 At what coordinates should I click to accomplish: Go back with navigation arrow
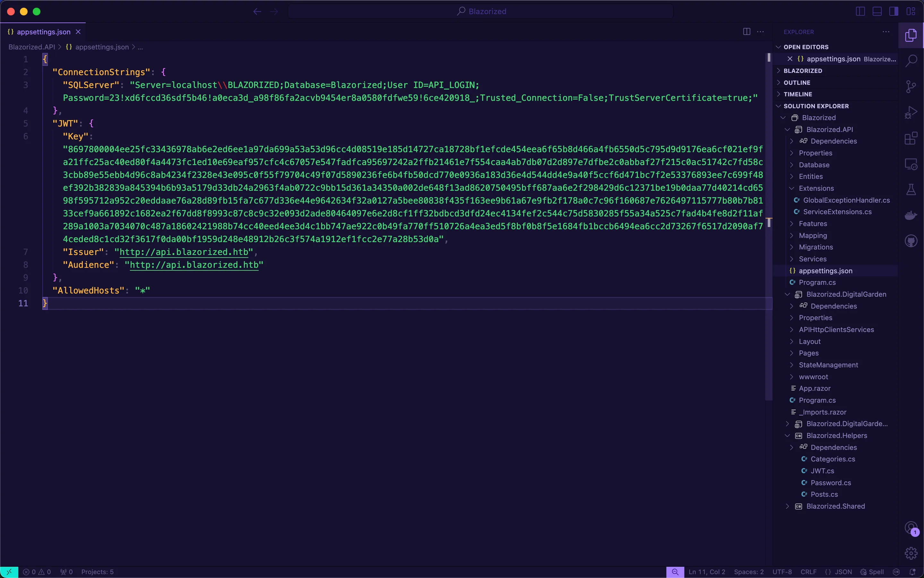(x=257, y=12)
